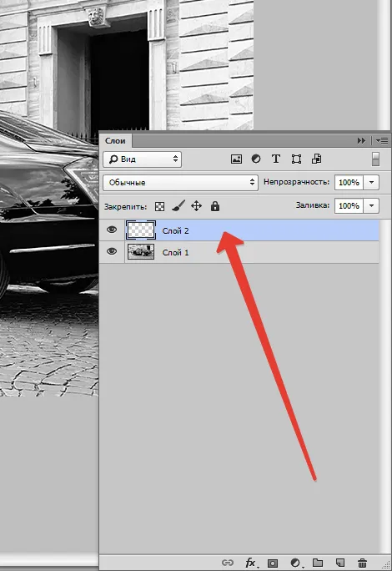
Task: Click the Слой 2 layer thumbnail
Action: [x=141, y=230]
